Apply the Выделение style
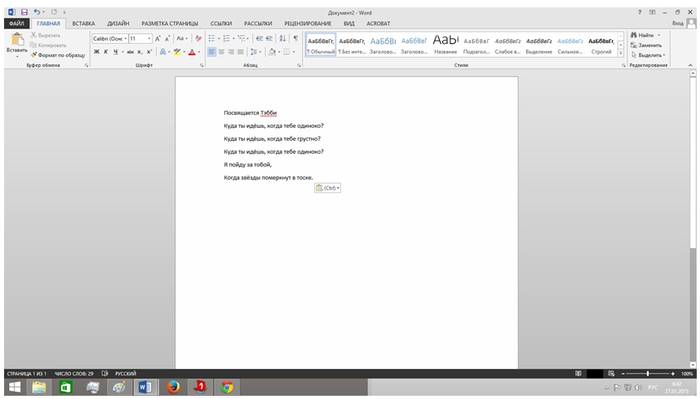This screenshot has width=700, height=399. pos(539,45)
